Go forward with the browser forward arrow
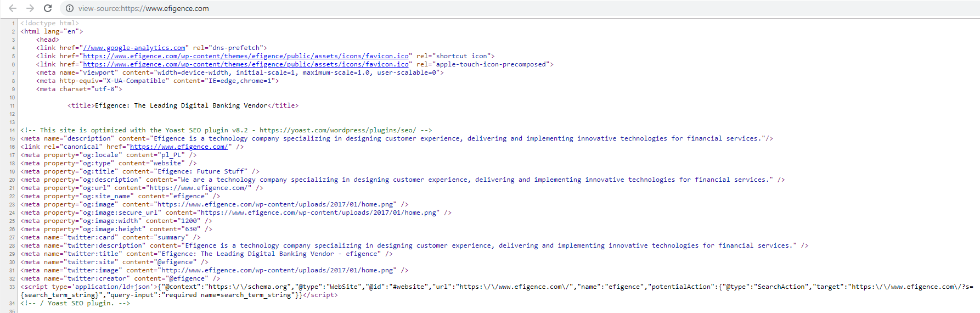The width and height of the screenshot is (980, 313). pos(30,8)
